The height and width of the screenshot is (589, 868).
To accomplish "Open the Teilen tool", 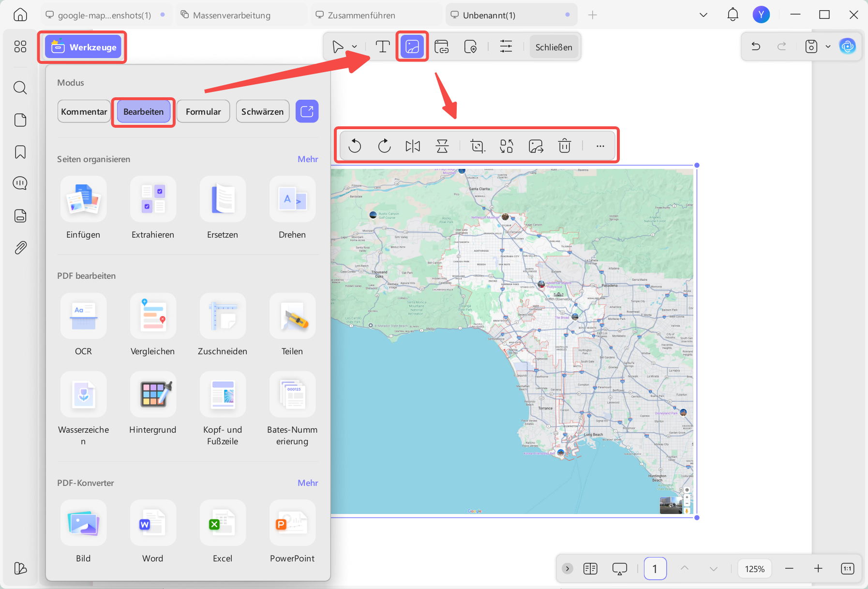I will [292, 324].
